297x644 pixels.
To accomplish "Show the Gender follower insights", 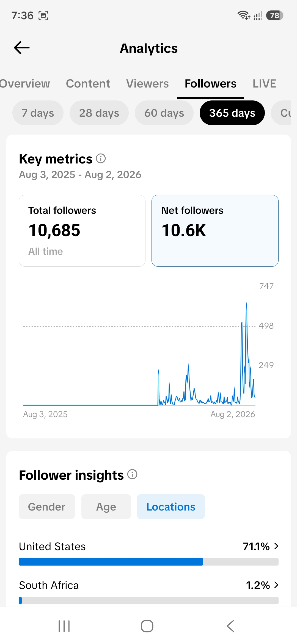I will click(47, 507).
